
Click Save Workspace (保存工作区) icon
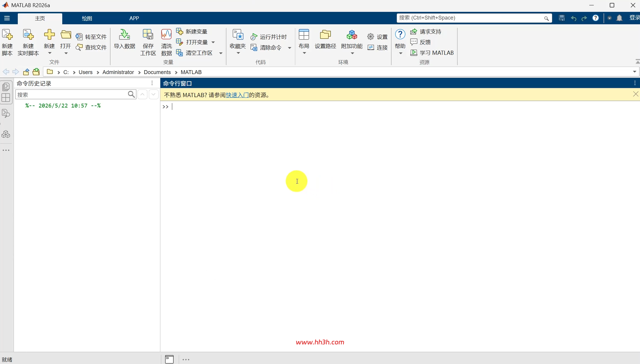pyautogui.click(x=148, y=34)
